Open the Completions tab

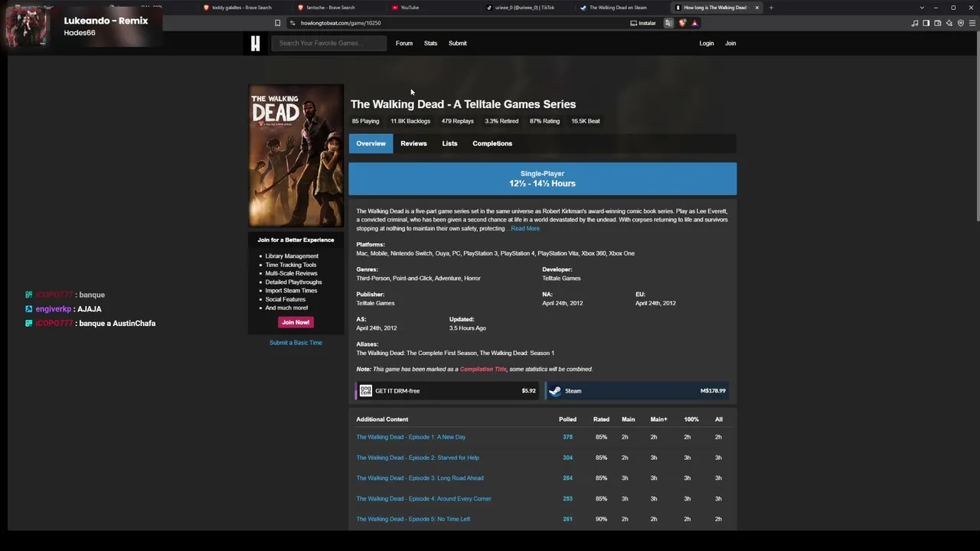point(492,143)
